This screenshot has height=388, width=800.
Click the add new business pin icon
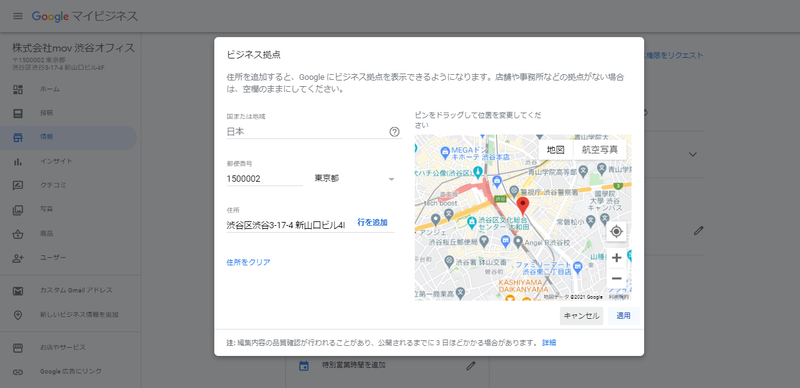coord(18,315)
